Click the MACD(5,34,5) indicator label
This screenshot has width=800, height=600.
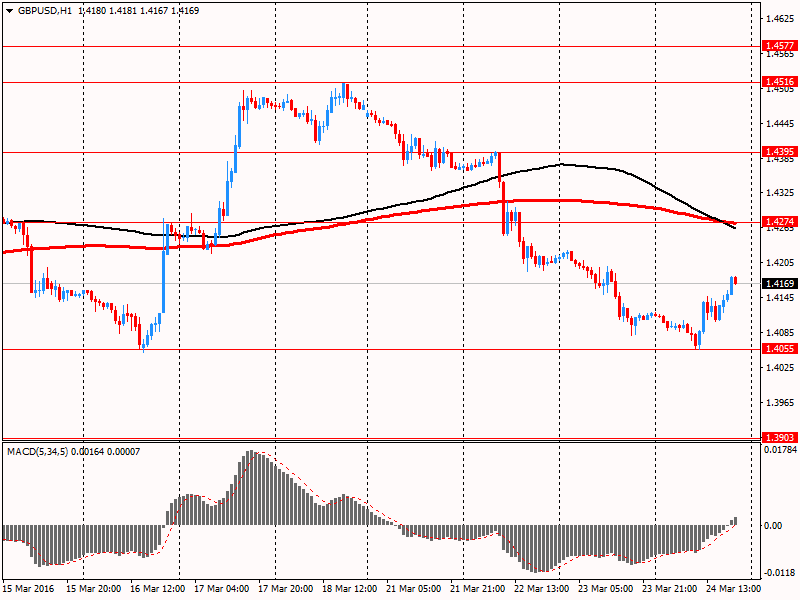36,452
